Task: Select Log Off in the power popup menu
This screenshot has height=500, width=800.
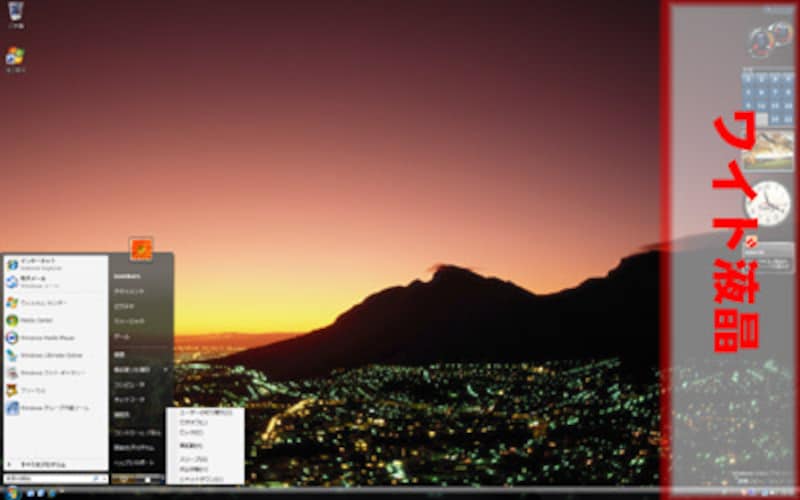Action: (x=205, y=422)
